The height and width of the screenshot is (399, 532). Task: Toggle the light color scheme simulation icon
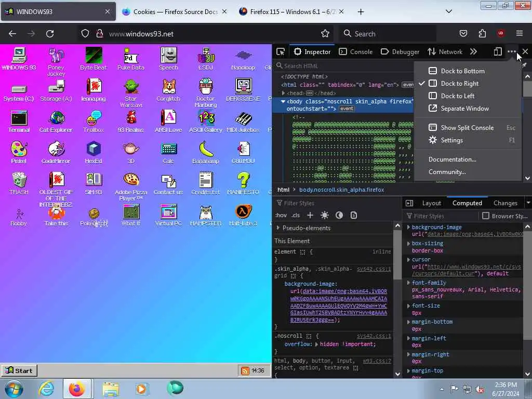tap(325, 215)
